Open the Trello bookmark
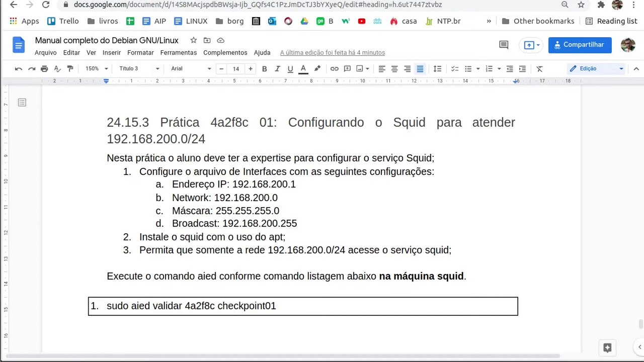Screen dimensions: 644x362 pyautogui.click(x=63, y=21)
